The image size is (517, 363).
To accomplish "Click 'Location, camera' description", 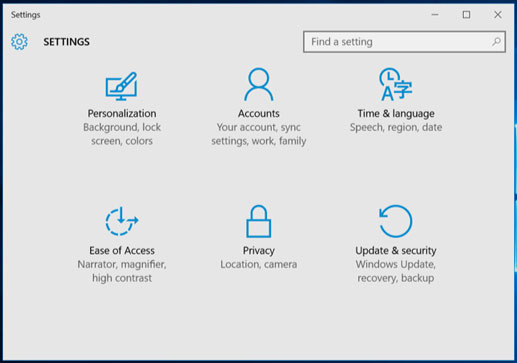I will pyautogui.click(x=259, y=264).
